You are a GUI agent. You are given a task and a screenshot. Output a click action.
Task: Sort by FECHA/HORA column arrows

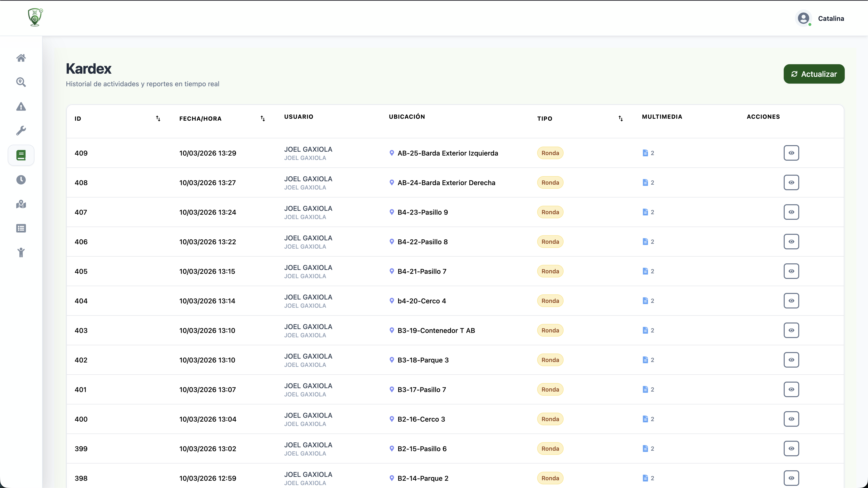pyautogui.click(x=263, y=118)
